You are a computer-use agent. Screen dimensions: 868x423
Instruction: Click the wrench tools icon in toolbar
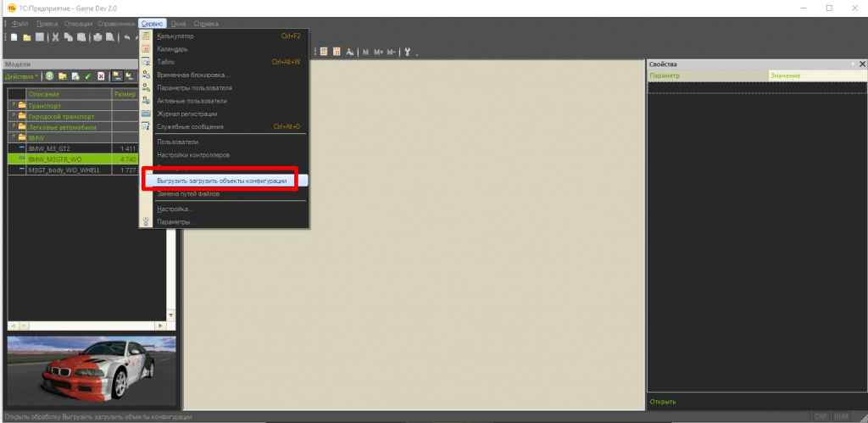408,52
